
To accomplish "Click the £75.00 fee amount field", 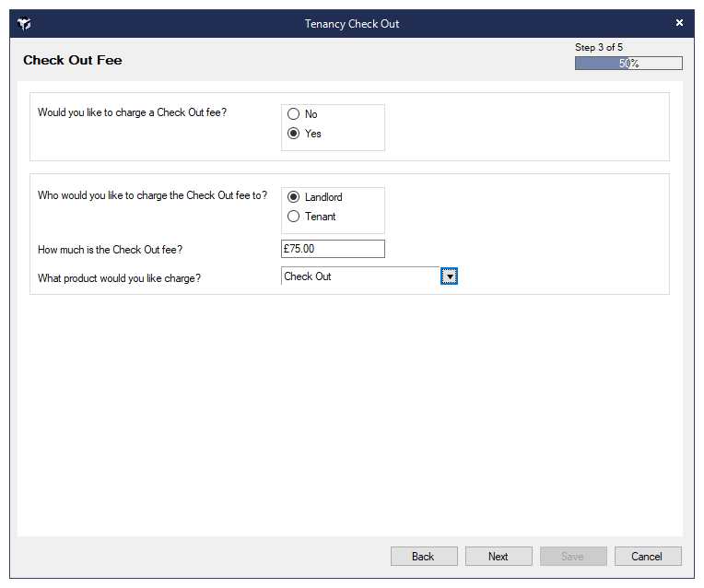I will click(x=333, y=249).
